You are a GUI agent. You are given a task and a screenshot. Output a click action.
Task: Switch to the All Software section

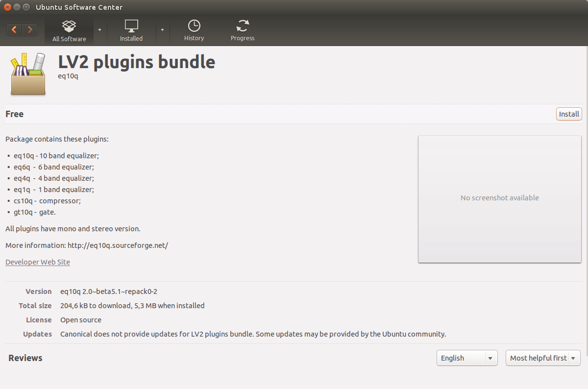[69, 30]
